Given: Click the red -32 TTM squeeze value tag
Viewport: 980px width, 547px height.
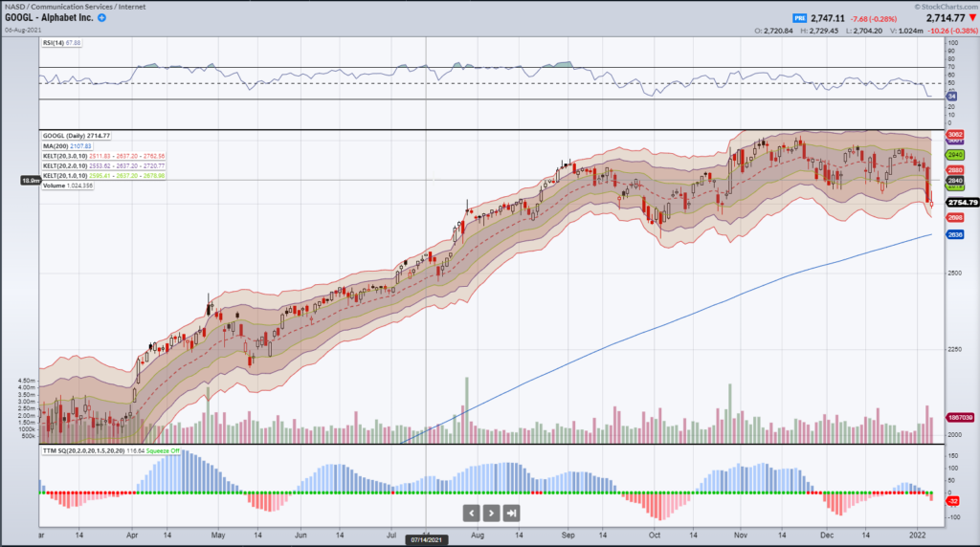Looking at the screenshot, I should (952, 501).
